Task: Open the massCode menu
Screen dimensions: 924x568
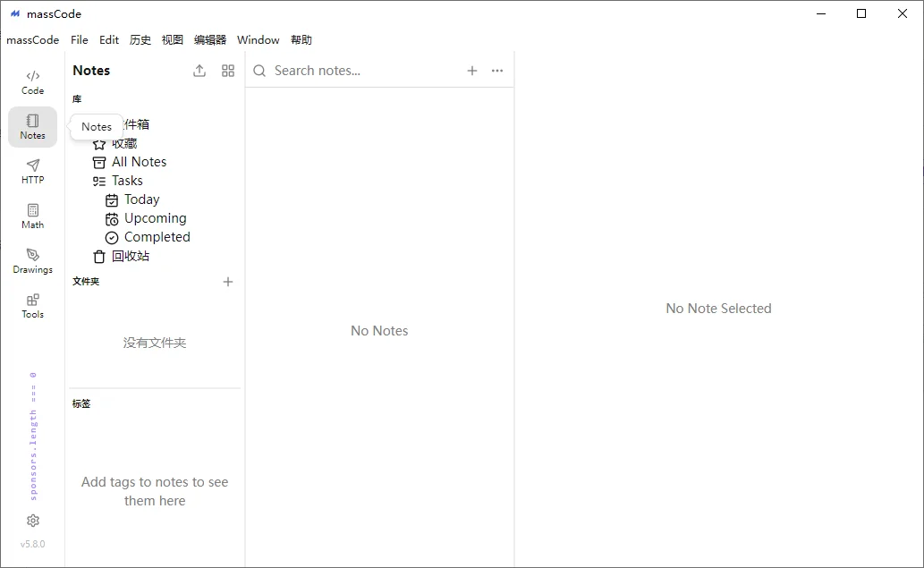Action: tap(33, 40)
